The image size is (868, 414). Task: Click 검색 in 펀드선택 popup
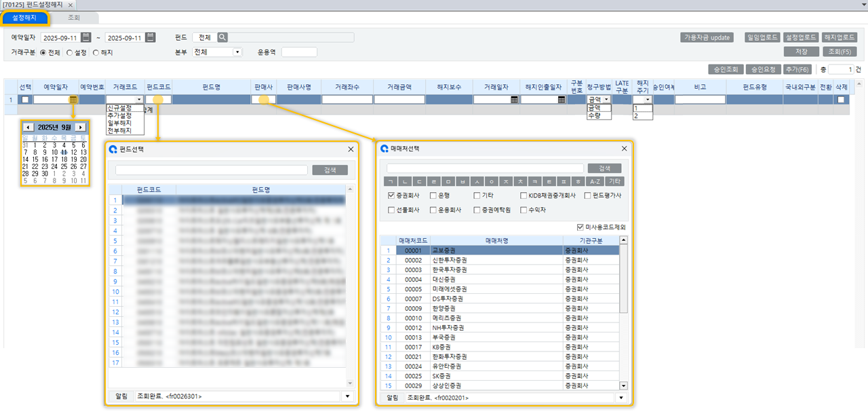pyautogui.click(x=330, y=170)
